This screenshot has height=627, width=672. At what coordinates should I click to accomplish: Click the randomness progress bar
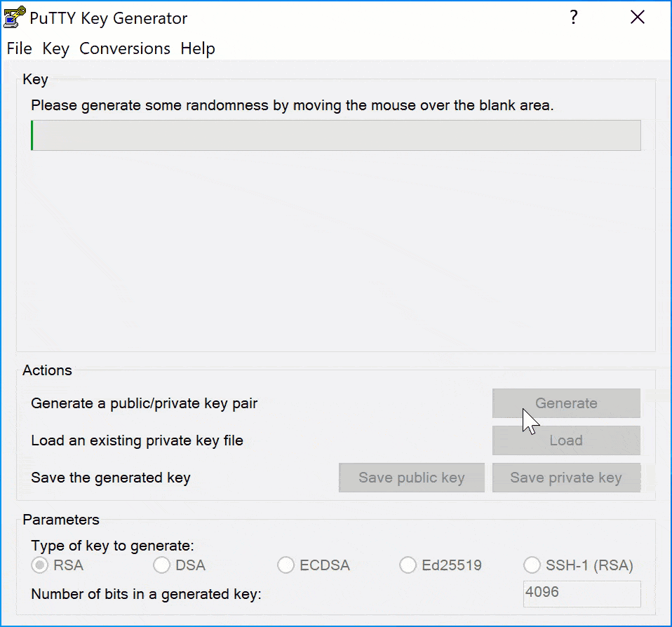pos(336,135)
